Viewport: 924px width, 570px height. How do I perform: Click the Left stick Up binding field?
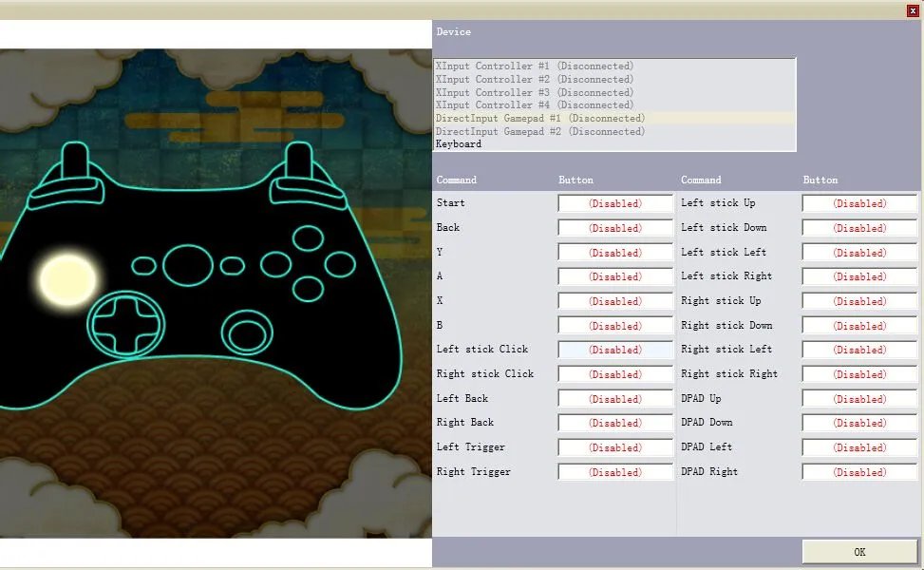tap(858, 203)
